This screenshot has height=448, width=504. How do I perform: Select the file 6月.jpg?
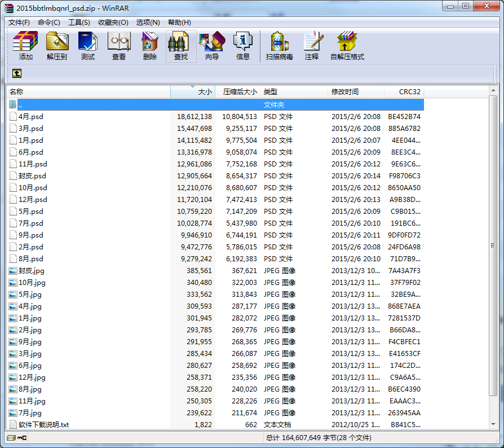[30, 366]
